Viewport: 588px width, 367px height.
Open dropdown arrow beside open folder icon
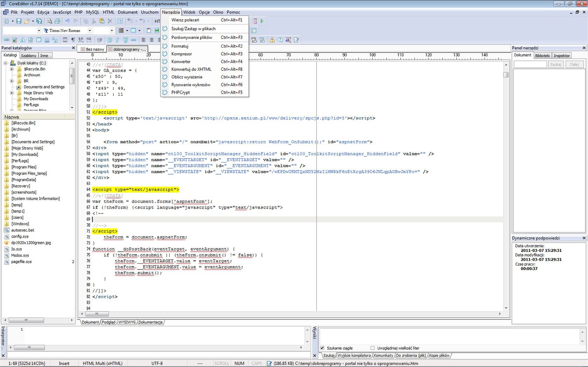click(33, 21)
